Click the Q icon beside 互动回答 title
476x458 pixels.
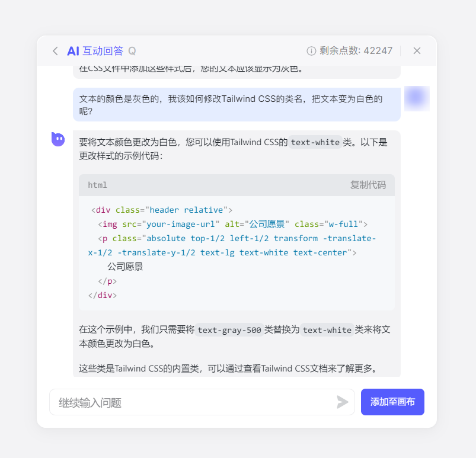(x=132, y=51)
